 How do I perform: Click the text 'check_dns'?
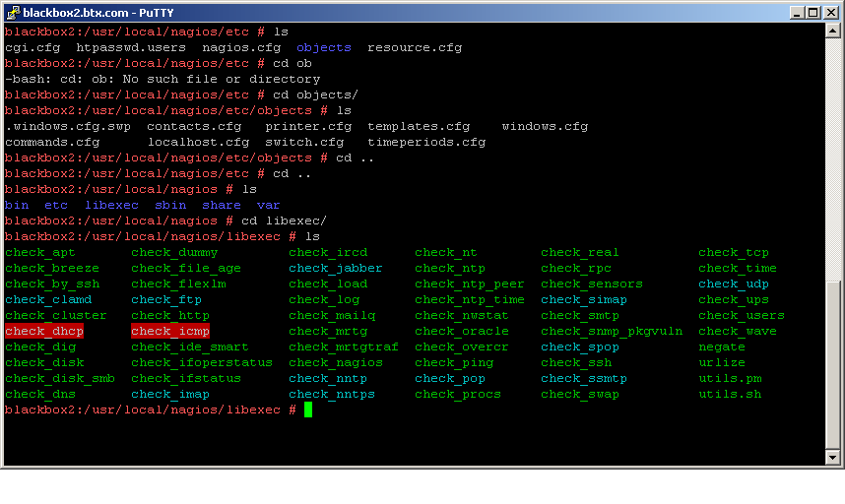point(40,394)
